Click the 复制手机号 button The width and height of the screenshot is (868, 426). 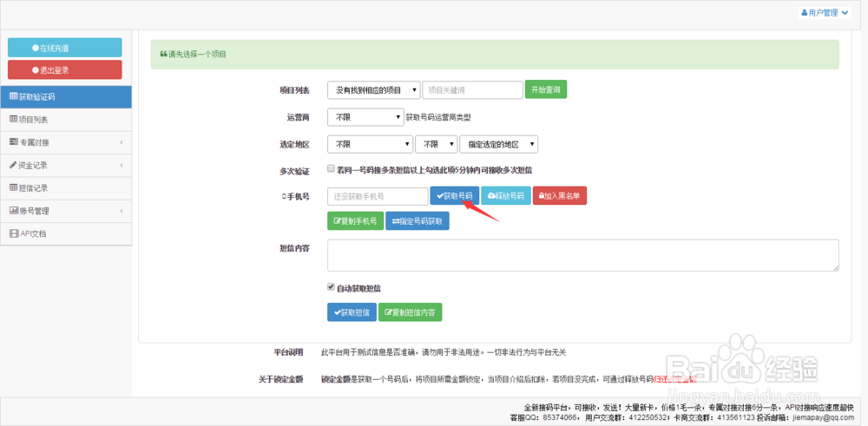[x=355, y=221]
